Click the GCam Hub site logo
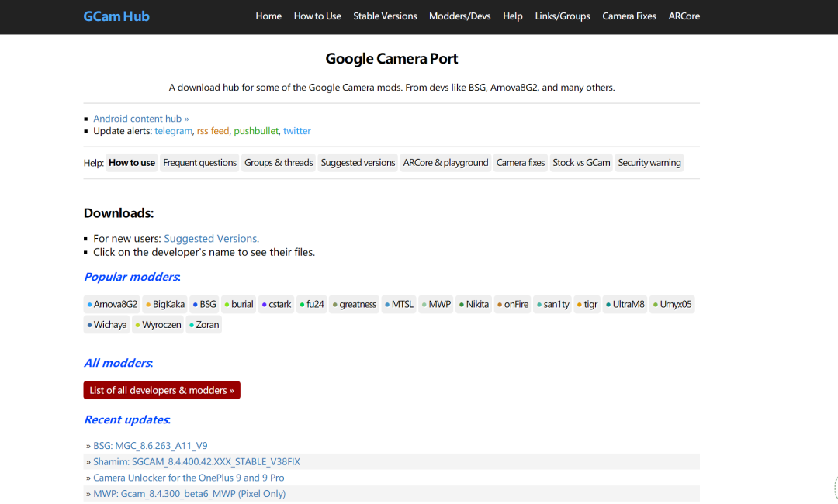Image resolution: width=838 pixels, height=504 pixels. pyautogui.click(x=116, y=16)
